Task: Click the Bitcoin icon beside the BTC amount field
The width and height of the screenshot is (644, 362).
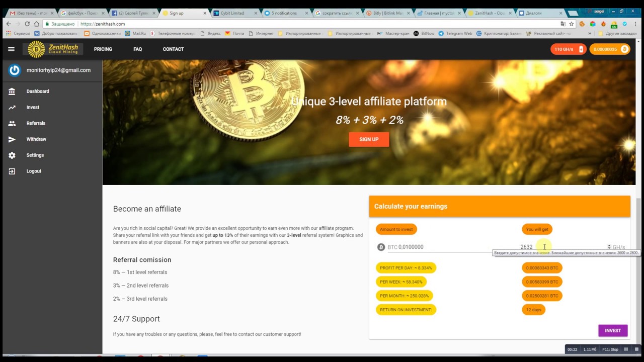Action: [381, 247]
